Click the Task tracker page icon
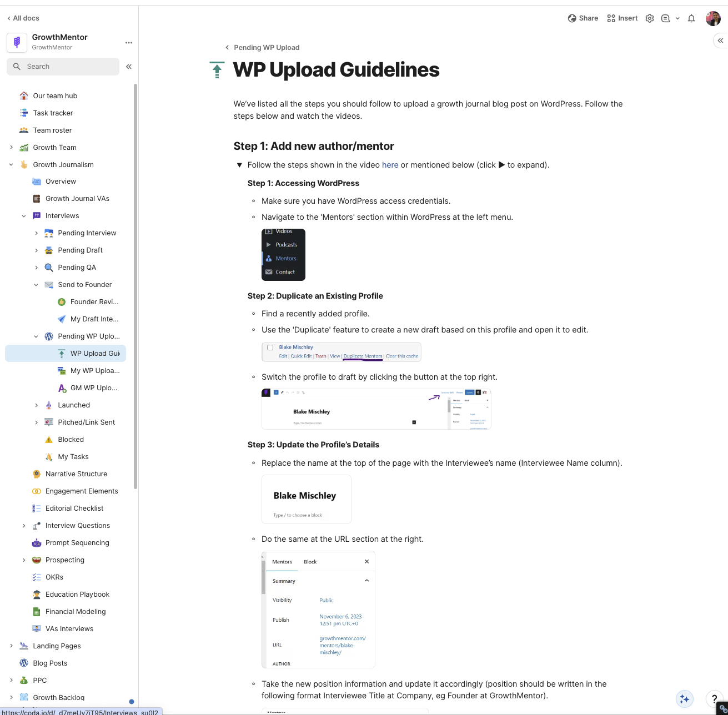 coord(24,113)
